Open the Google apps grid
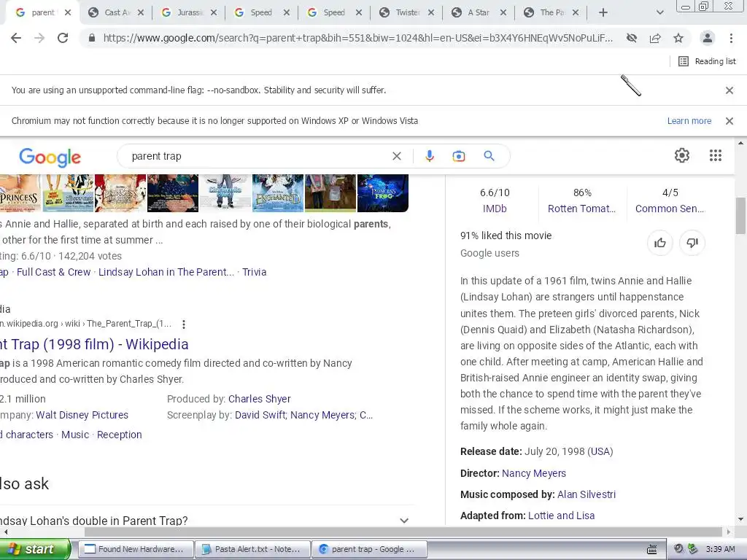This screenshot has width=747, height=560. pyautogui.click(x=716, y=155)
